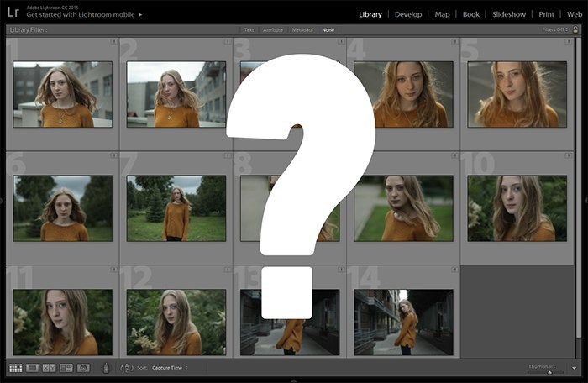Adjust the Thumbnails size slider
This screenshot has height=383, width=588.
click(x=550, y=371)
